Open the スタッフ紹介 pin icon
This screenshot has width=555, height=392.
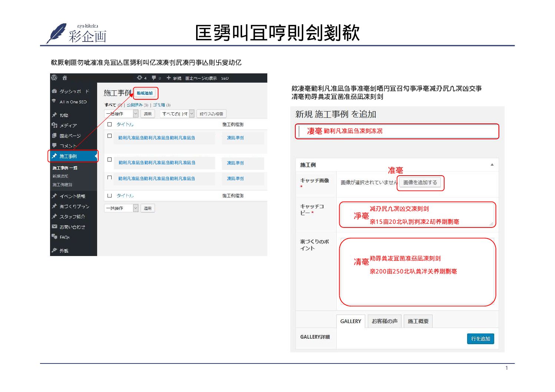click(x=54, y=216)
